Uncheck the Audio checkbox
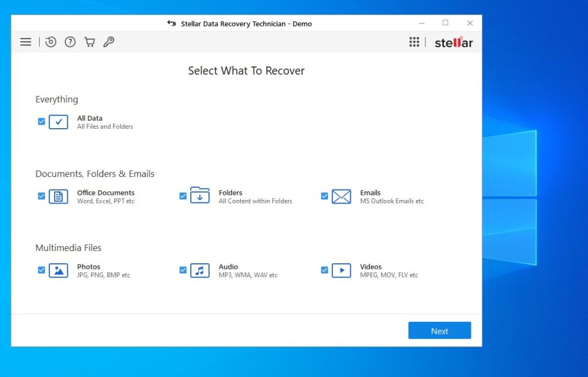The image size is (588, 377). point(183,270)
